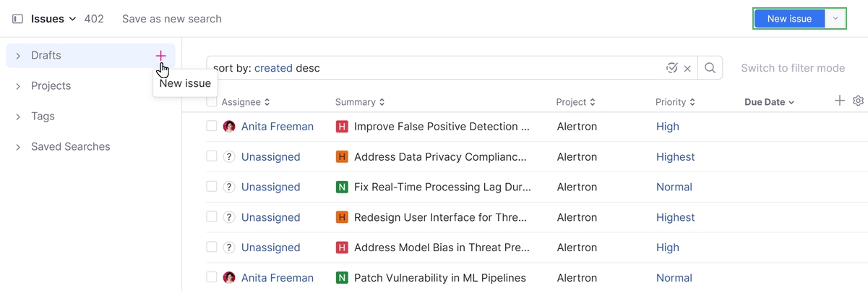868x291 pixels.
Task: Click the query validation checkmark icon
Action: coord(671,68)
